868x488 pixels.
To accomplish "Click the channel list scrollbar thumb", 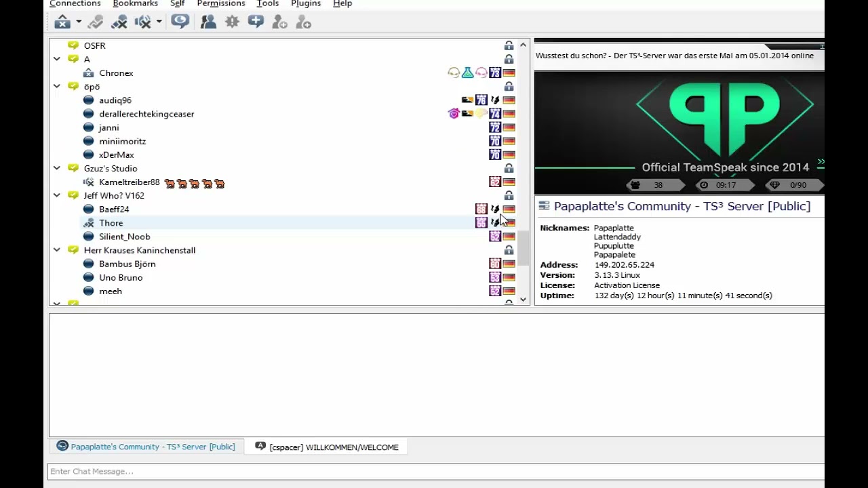I will (x=523, y=248).
